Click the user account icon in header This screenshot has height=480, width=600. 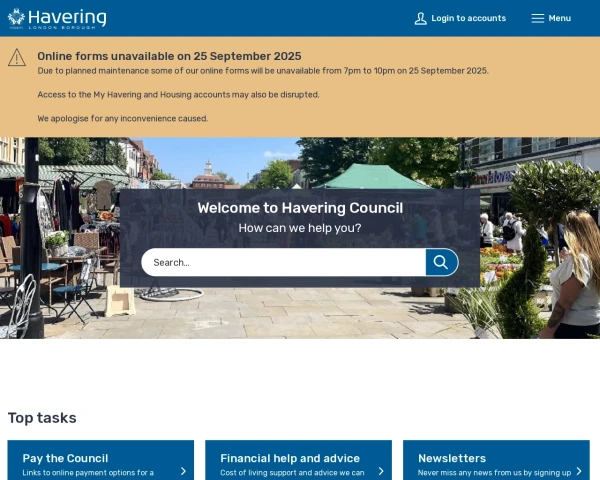[420, 18]
